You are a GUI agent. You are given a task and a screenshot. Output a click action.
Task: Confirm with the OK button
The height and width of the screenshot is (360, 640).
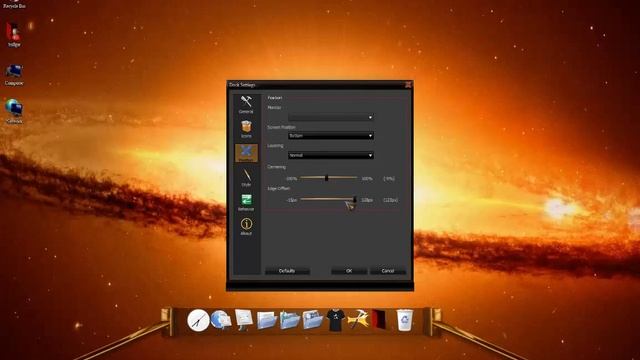tap(349, 271)
